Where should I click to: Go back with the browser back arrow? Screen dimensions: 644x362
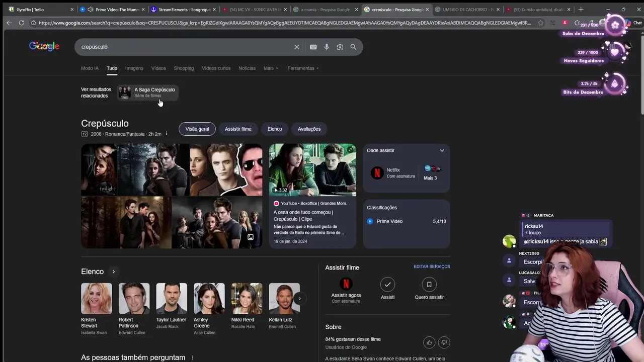point(9,23)
